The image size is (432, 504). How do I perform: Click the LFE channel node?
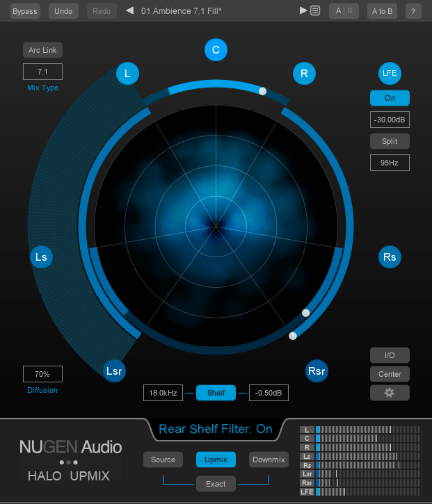click(390, 73)
